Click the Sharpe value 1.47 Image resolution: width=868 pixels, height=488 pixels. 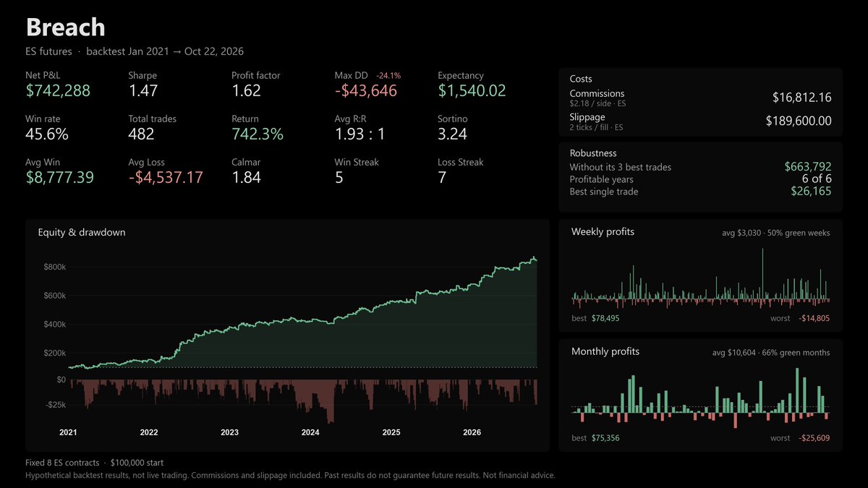[143, 90]
